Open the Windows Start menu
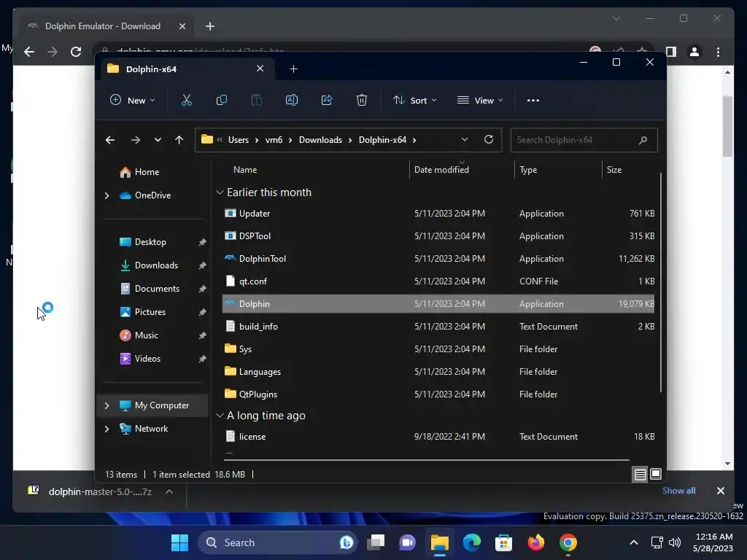 pyautogui.click(x=179, y=542)
